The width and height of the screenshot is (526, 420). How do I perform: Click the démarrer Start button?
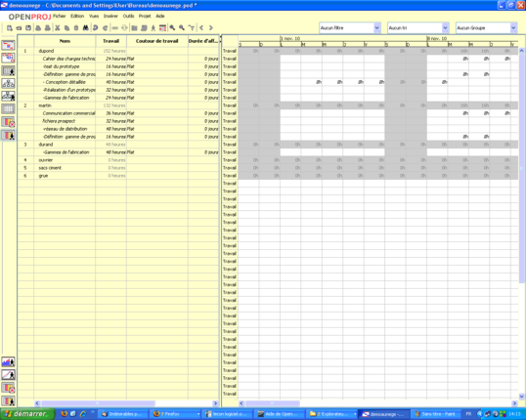tap(27, 414)
